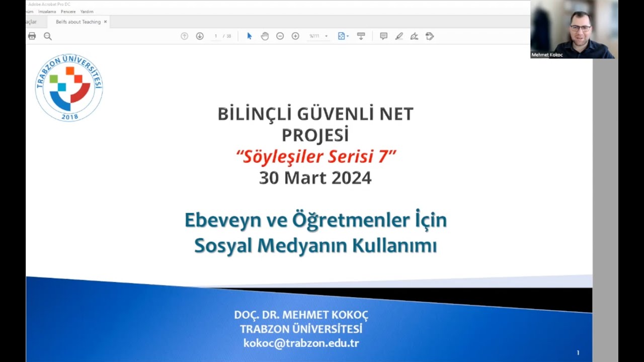Image resolution: width=644 pixels, height=362 pixels.
Task: Click the Araçlar tab
Action: click(31, 22)
